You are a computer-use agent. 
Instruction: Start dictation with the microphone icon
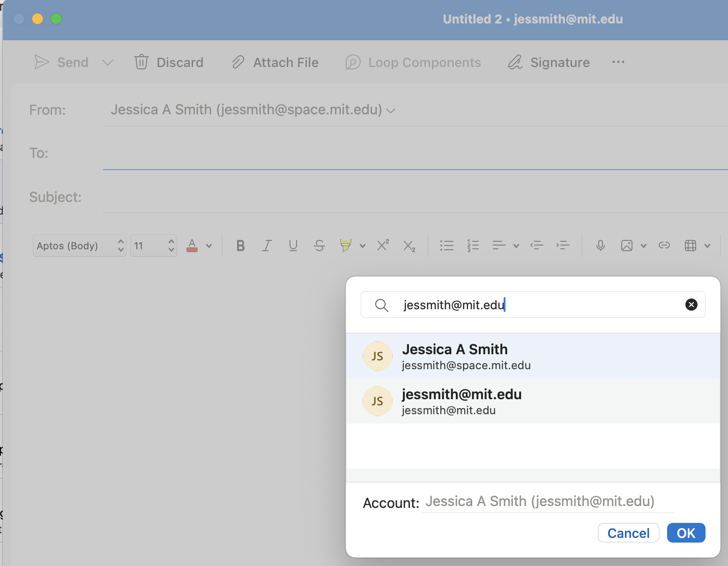601,246
